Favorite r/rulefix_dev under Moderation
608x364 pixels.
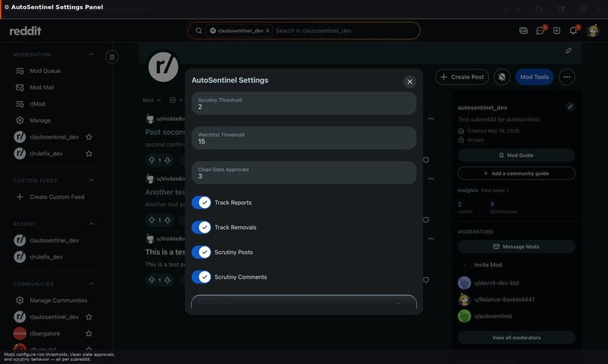tap(89, 154)
